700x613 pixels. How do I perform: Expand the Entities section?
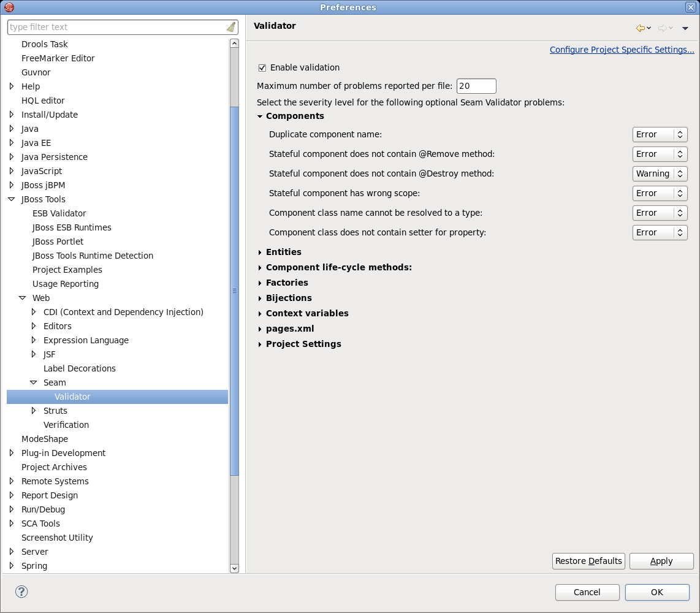pos(260,252)
